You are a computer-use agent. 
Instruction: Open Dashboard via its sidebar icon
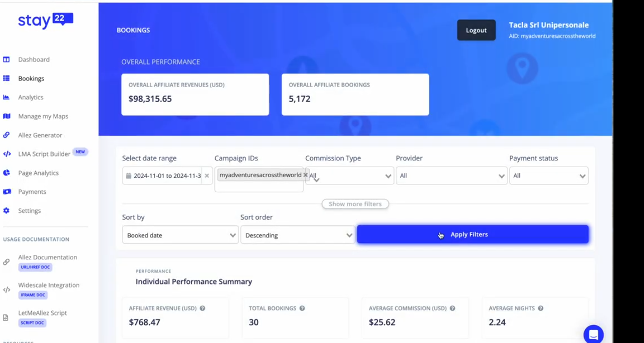7,60
